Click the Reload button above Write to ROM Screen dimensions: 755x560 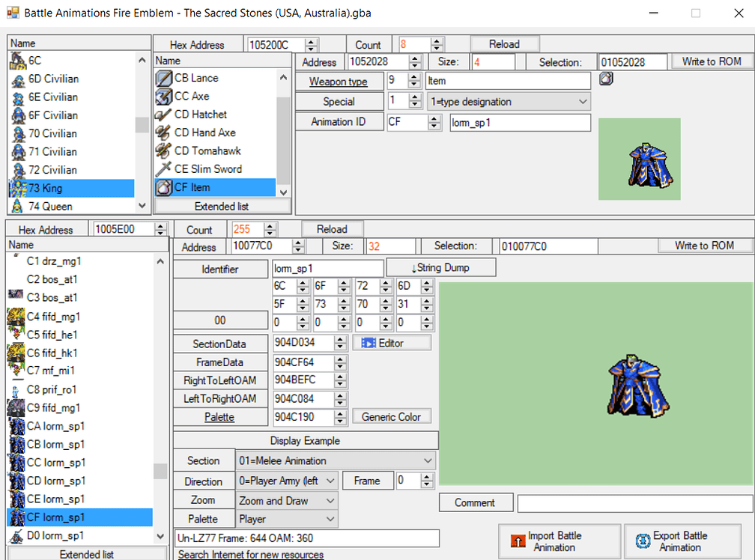pyautogui.click(x=503, y=43)
